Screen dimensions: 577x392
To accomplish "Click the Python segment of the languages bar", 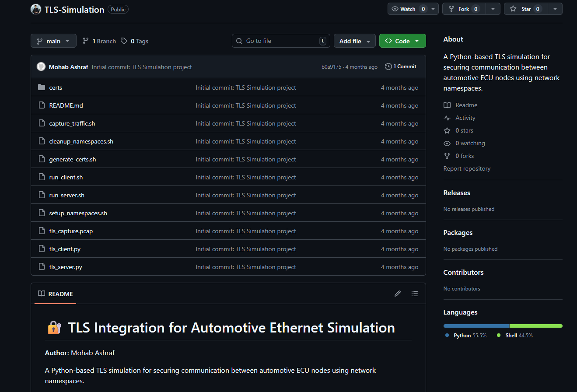I will [x=476, y=325].
